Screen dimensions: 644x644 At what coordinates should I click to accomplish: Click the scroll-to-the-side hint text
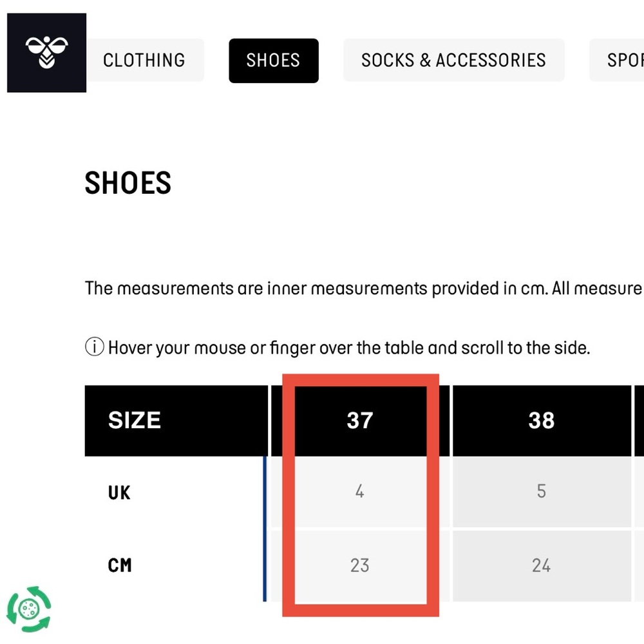pyautogui.click(x=349, y=348)
